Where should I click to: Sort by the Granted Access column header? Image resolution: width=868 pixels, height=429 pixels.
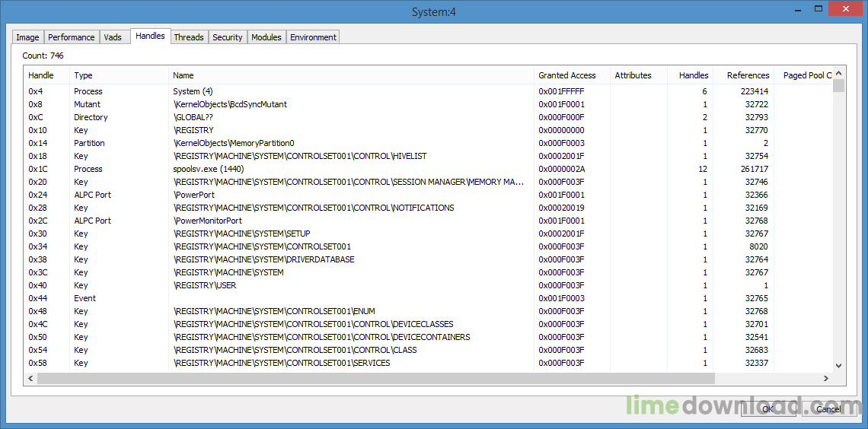click(x=567, y=75)
